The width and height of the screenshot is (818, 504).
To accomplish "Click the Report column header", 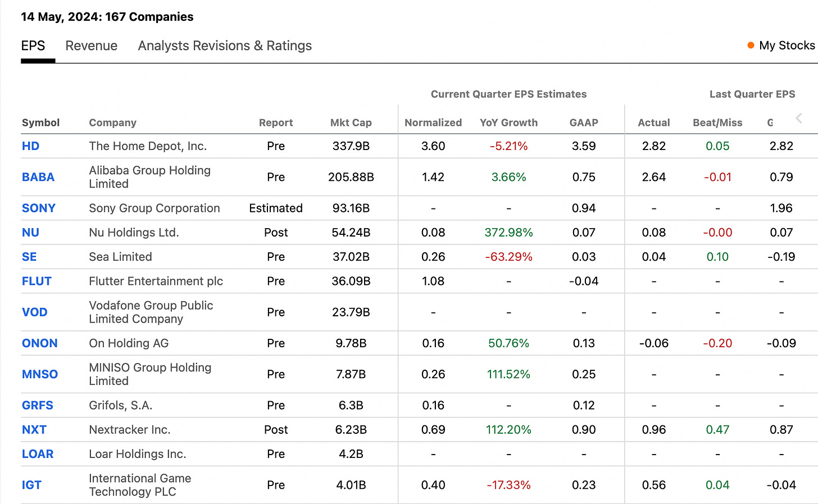I will tap(276, 122).
